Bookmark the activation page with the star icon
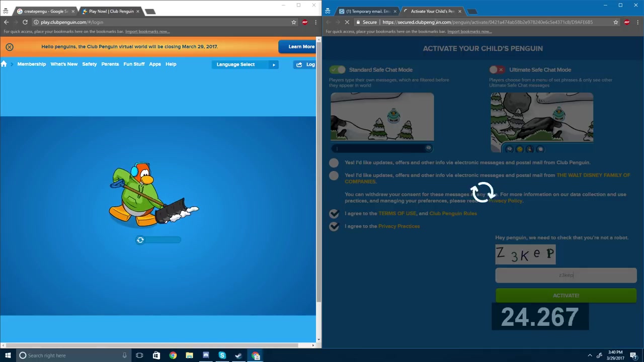This screenshot has width=644, height=362. pyautogui.click(x=616, y=22)
